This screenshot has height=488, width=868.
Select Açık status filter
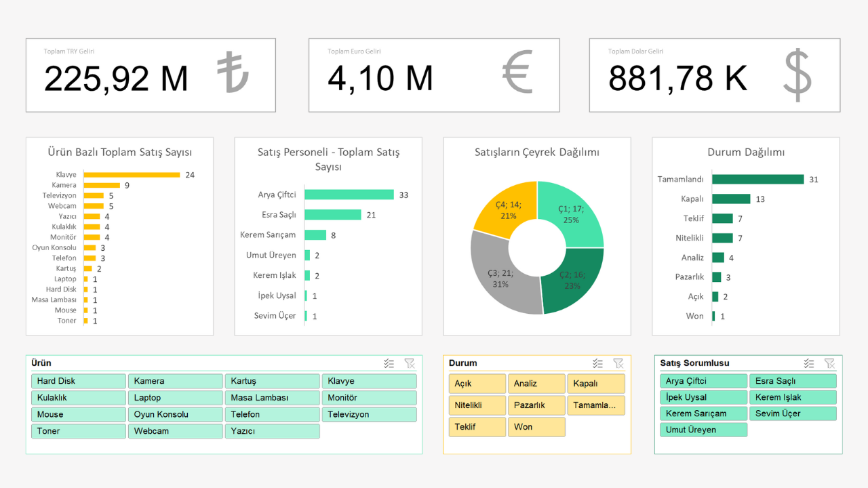pyautogui.click(x=477, y=384)
